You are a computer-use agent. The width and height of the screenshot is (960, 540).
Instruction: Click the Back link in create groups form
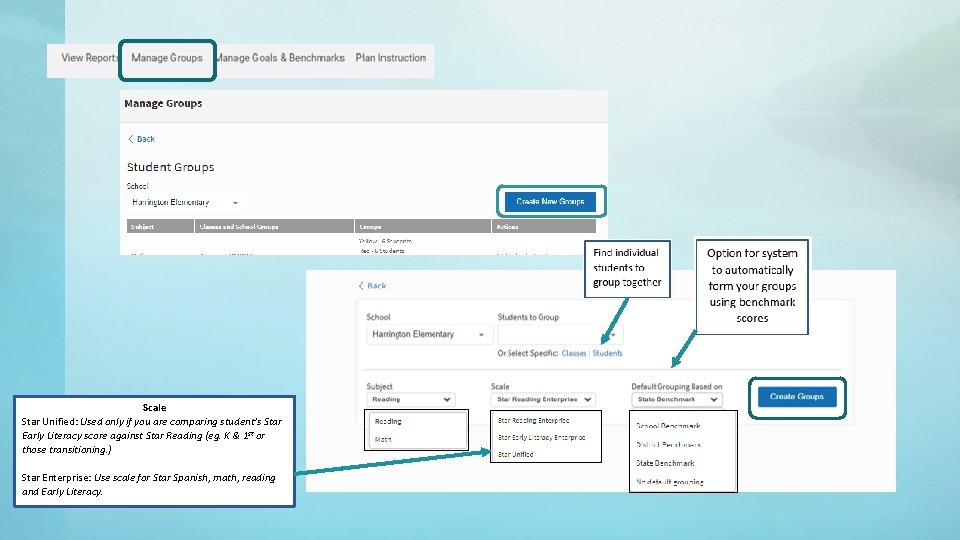(x=372, y=285)
